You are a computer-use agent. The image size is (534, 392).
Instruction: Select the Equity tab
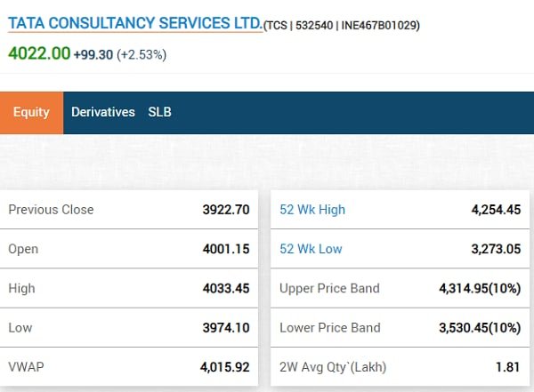(31, 112)
